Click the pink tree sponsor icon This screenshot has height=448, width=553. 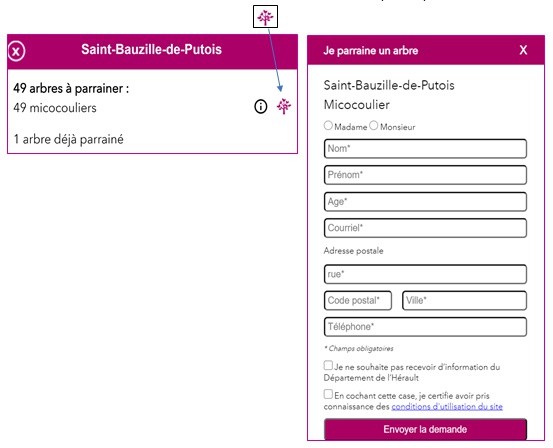pyautogui.click(x=284, y=106)
